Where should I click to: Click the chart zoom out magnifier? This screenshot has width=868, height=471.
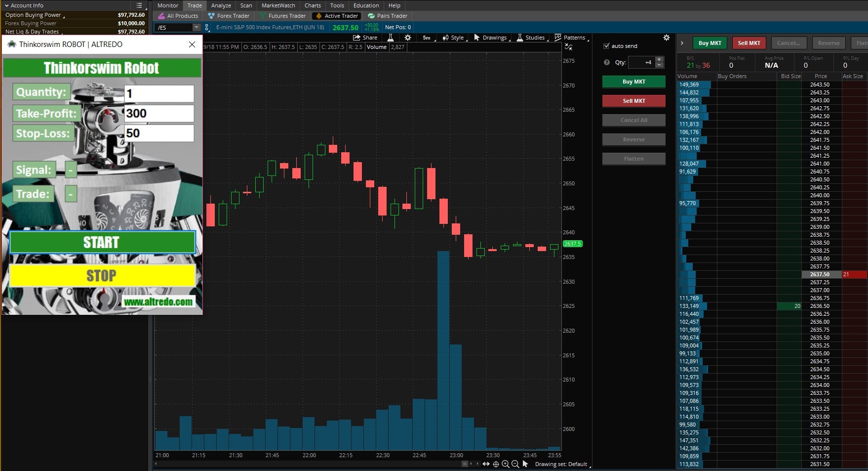pyautogui.click(x=515, y=464)
